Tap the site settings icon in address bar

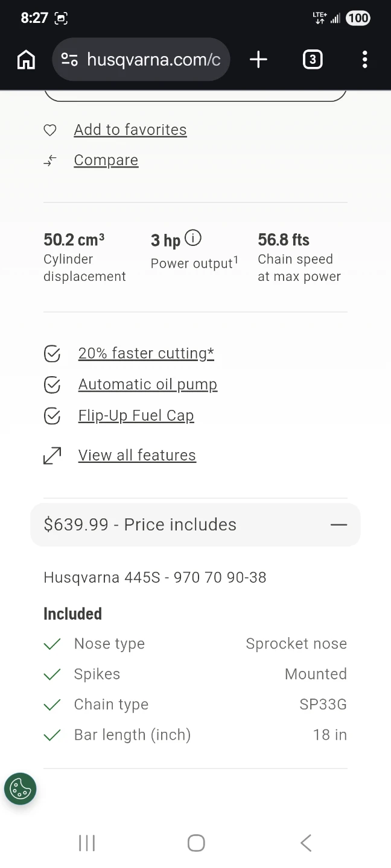tap(69, 59)
